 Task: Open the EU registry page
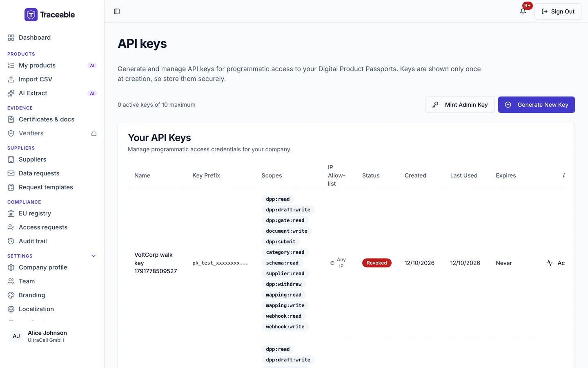pos(52,213)
